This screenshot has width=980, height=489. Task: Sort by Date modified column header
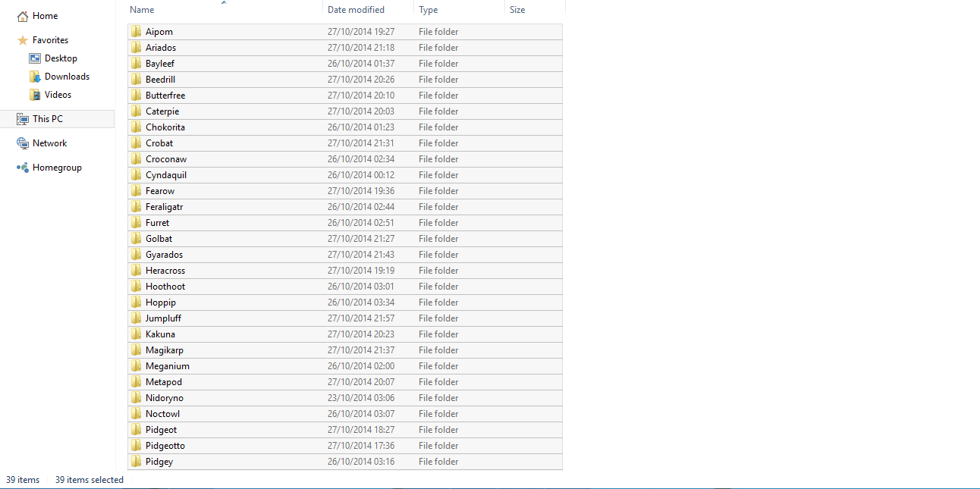coord(356,10)
